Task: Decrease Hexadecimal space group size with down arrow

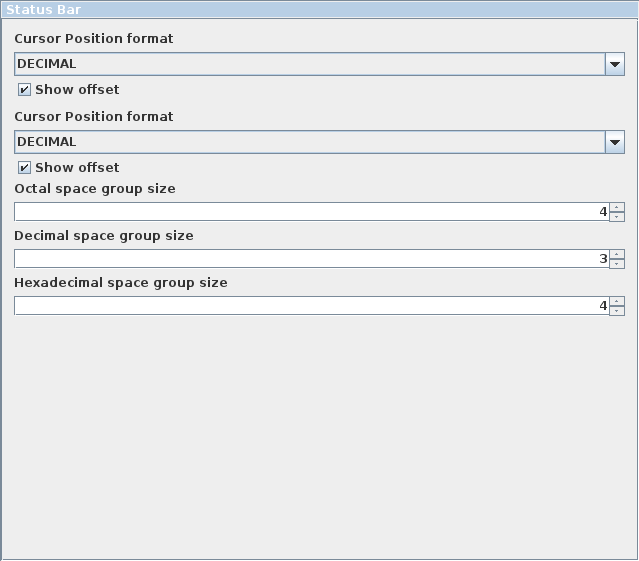Action: point(617,310)
